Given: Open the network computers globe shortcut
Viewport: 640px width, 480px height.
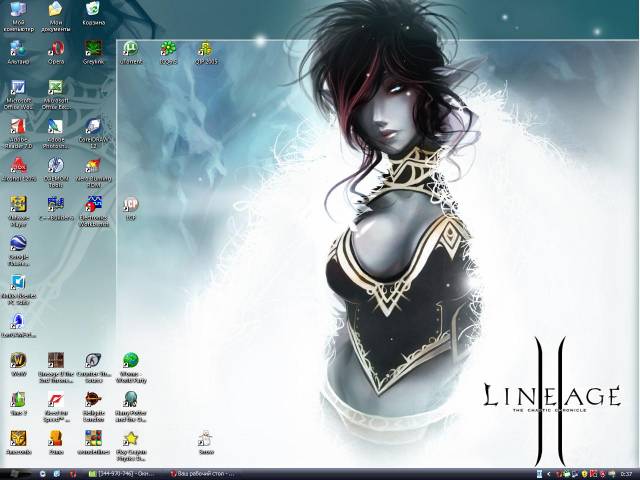Looking at the screenshot, I should click(18, 48).
